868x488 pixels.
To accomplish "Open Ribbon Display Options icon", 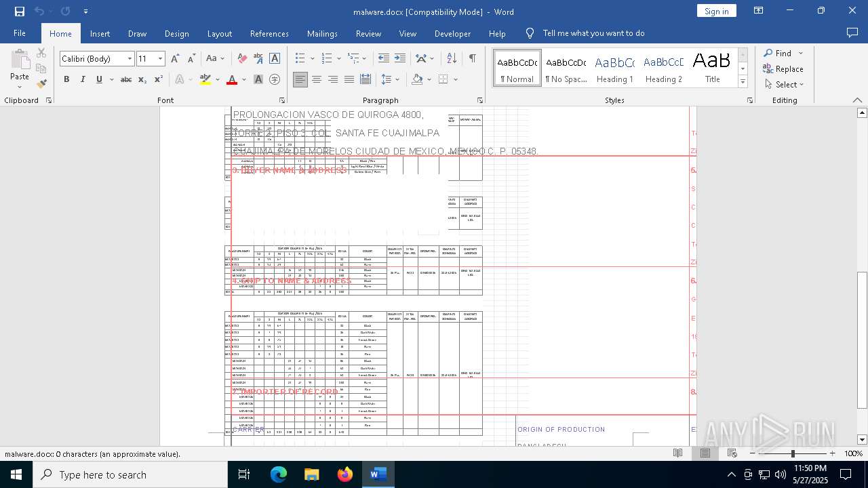I will tap(759, 11).
